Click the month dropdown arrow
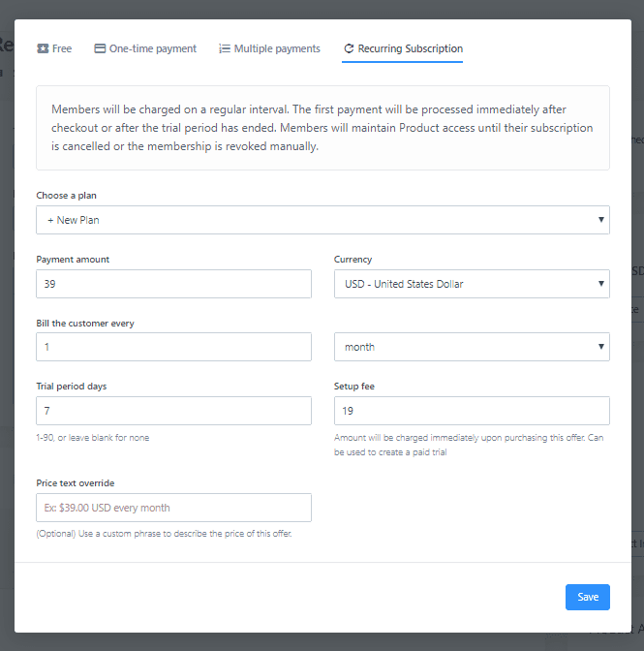The image size is (644, 651). click(601, 347)
